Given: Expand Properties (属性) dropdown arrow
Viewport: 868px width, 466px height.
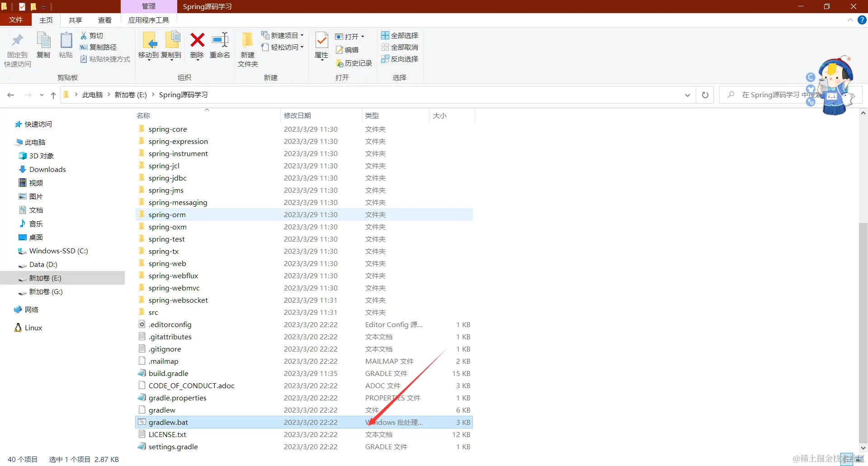Looking at the screenshot, I should 321,60.
